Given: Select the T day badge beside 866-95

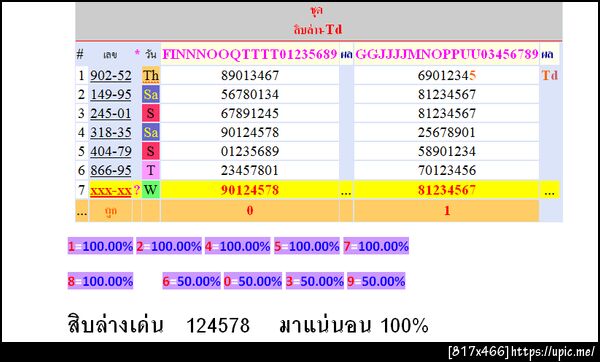Looking at the screenshot, I should point(151,170).
